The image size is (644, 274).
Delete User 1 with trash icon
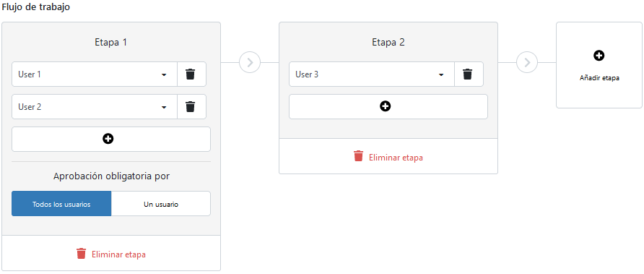pyautogui.click(x=191, y=74)
